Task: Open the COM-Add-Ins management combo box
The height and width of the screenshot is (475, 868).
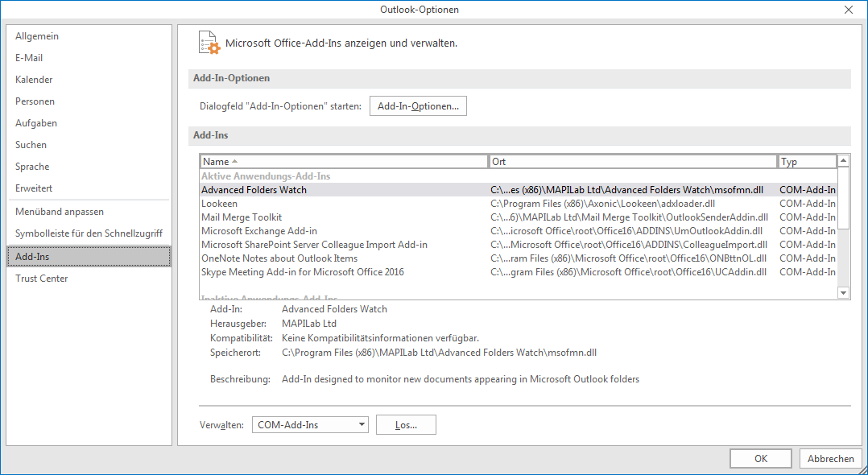Action: pos(310,424)
